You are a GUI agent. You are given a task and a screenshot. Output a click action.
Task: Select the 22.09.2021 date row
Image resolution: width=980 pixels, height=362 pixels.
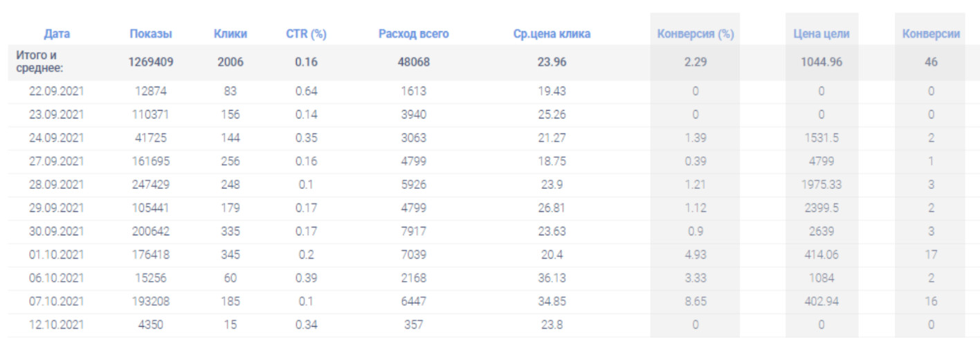tap(57, 91)
